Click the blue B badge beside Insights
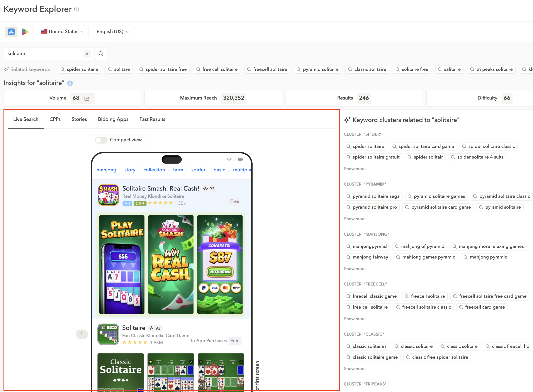This screenshot has width=533, height=392. tap(70, 83)
